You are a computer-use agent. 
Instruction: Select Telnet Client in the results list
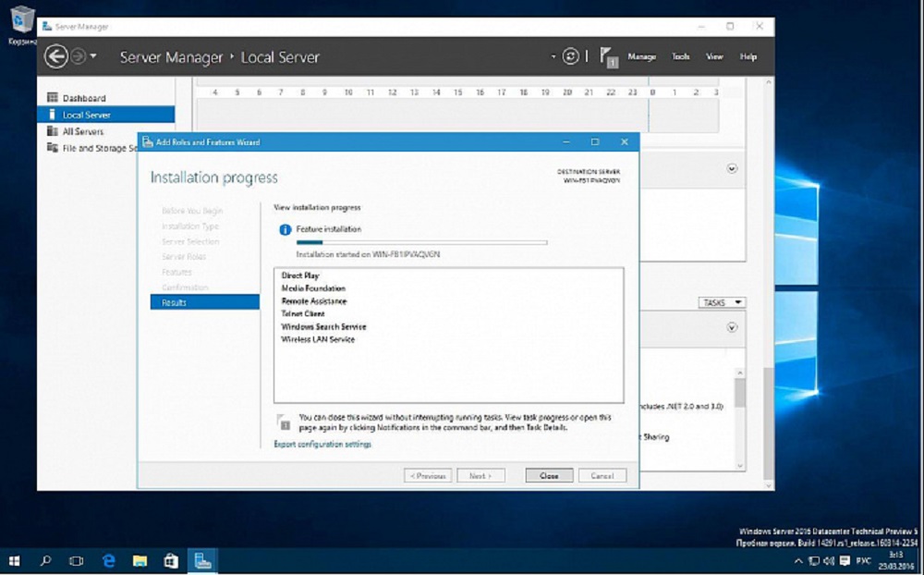[x=303, y=313]
